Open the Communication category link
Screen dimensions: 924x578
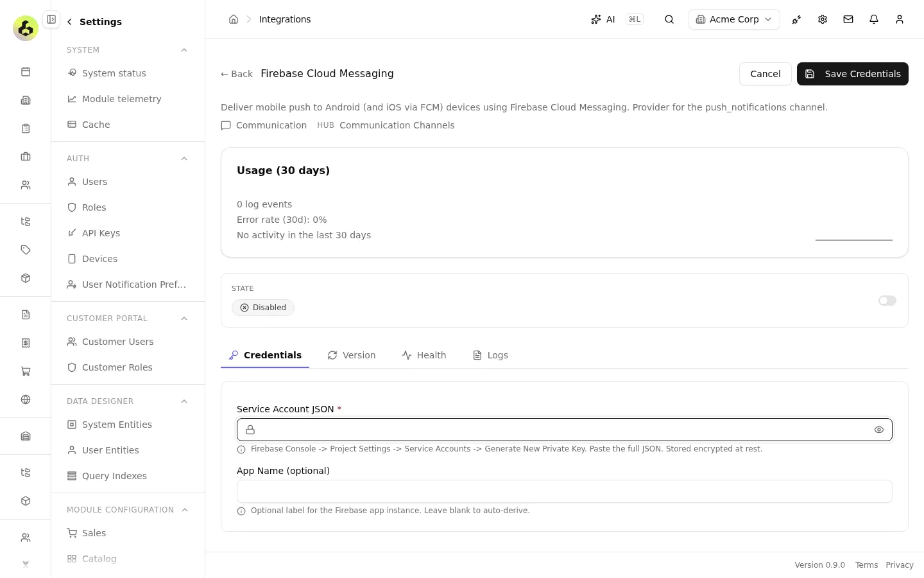[264, 125]
